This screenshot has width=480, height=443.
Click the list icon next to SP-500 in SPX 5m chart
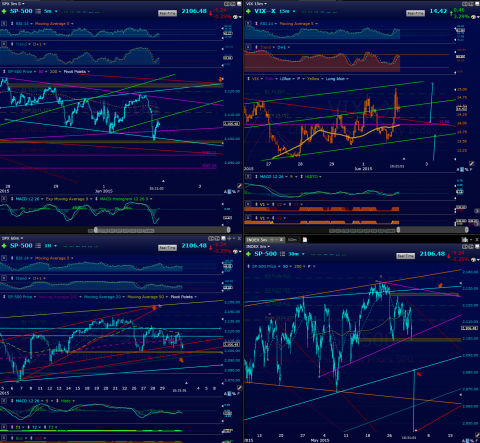tap(38, 11)
